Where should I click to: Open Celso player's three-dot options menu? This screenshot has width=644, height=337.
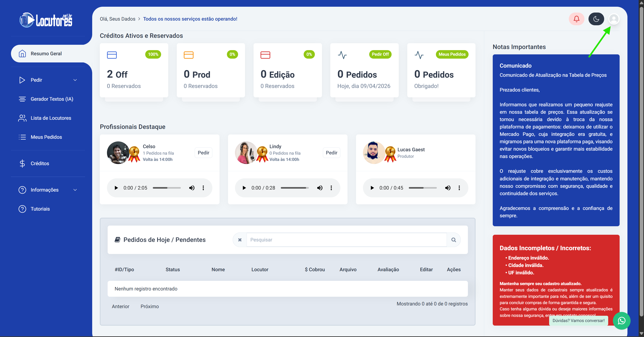[x=203, y=188]
